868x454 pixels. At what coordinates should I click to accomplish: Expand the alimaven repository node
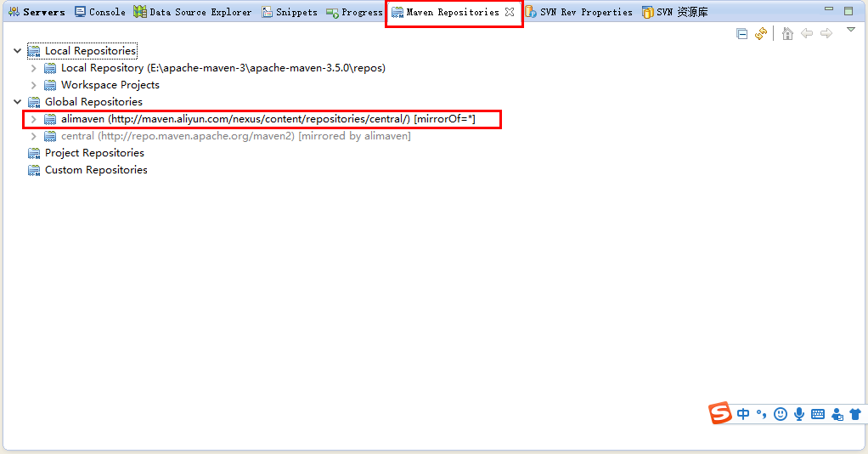[34, 119]
